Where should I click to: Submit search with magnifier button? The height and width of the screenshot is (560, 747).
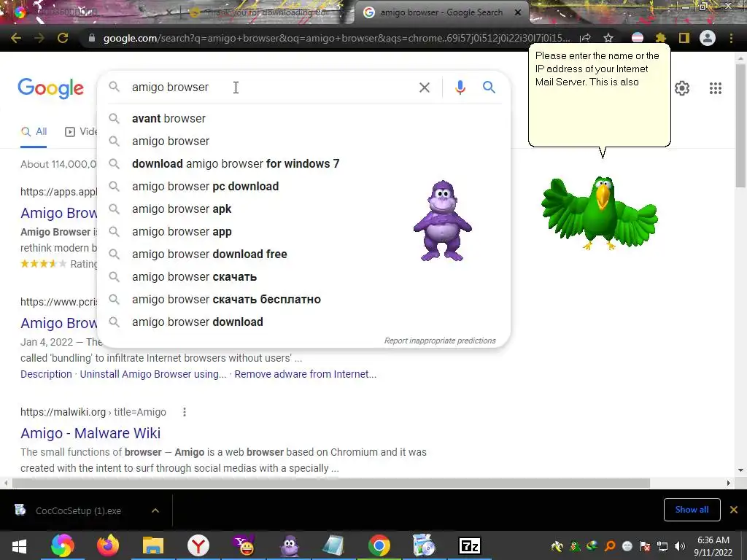pyautogui.click(x=489, y=87)
